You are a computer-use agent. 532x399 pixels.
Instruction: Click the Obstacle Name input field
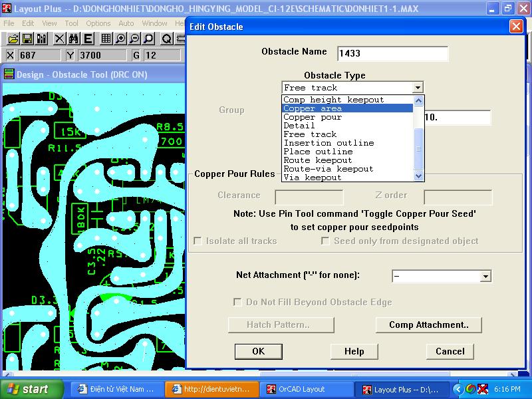pyautogui.click(x=392, y=53)
